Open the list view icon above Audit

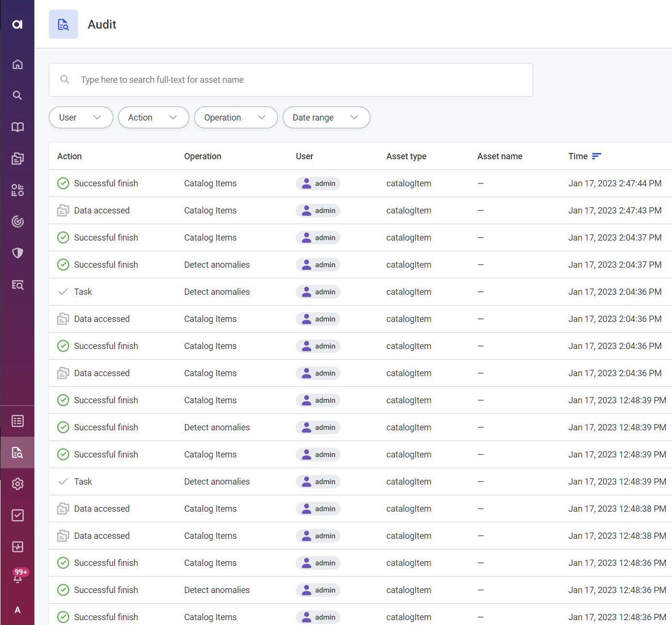pyautogui.click(x=17, y=421)
